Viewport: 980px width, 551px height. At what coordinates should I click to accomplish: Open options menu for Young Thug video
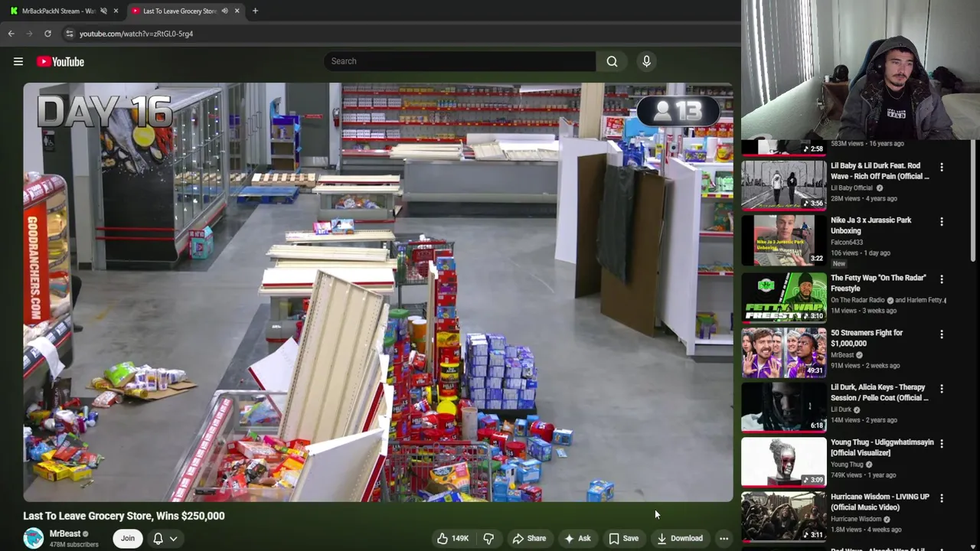[x=942, y=444]
